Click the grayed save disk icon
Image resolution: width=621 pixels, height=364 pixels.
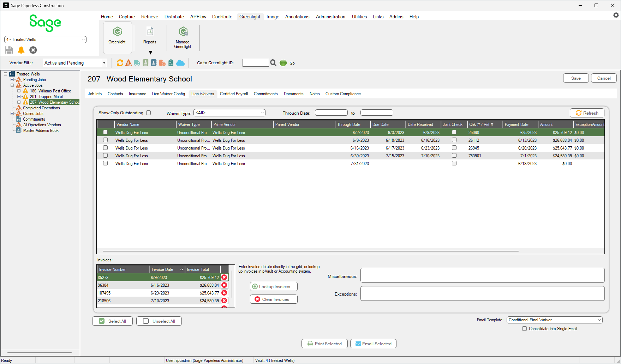pos(9,50)
